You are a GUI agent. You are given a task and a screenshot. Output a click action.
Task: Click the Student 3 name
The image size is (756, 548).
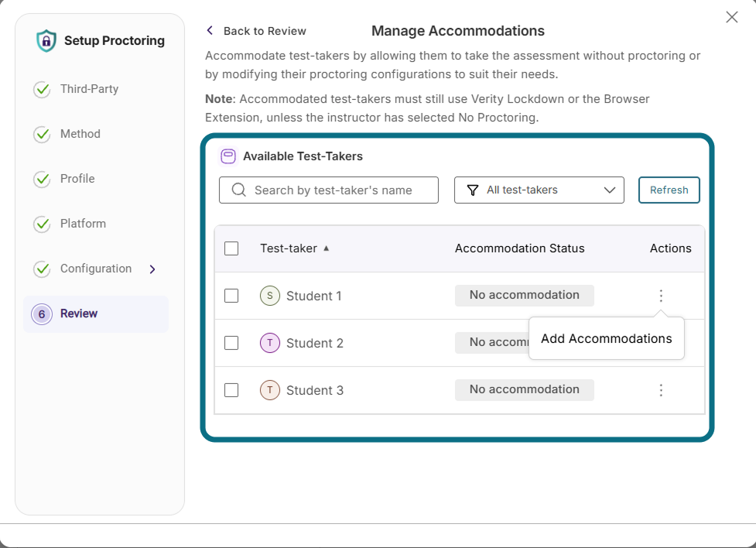tap(315, 390)
